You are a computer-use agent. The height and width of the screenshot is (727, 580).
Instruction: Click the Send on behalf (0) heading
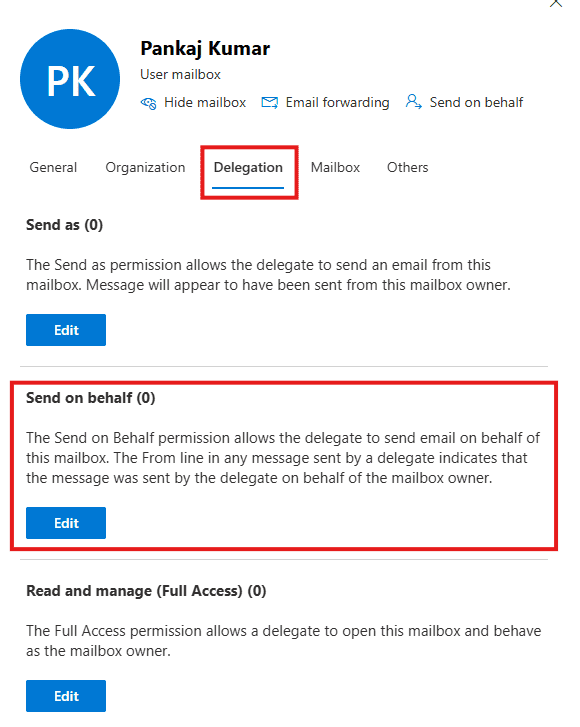pyautogui.click(x=90, y=398)
